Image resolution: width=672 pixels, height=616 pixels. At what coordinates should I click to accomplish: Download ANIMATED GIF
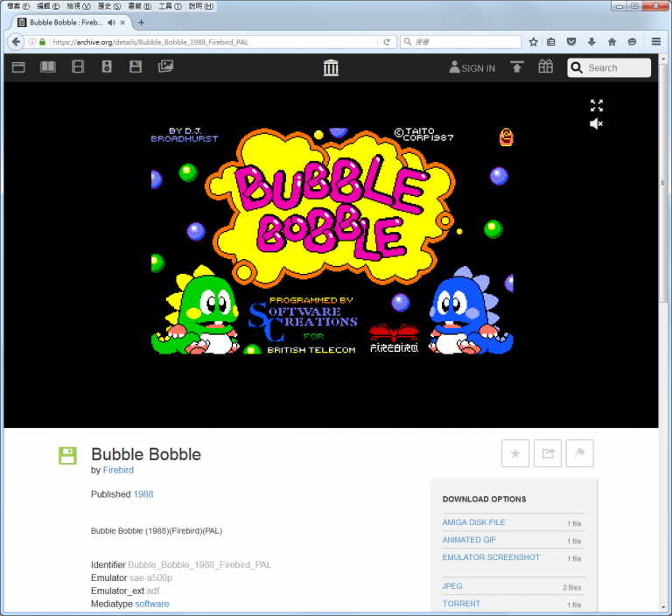469,540
